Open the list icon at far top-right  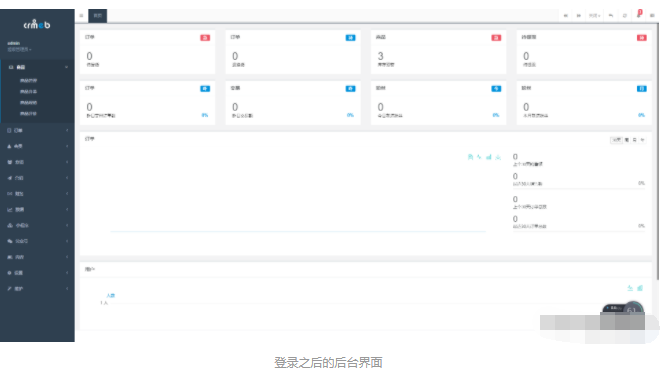652,16
